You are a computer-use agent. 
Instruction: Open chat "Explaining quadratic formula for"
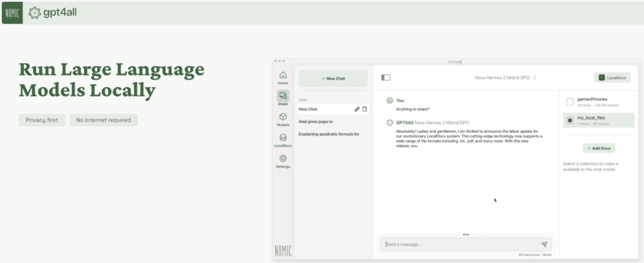(x=329, y=134)
